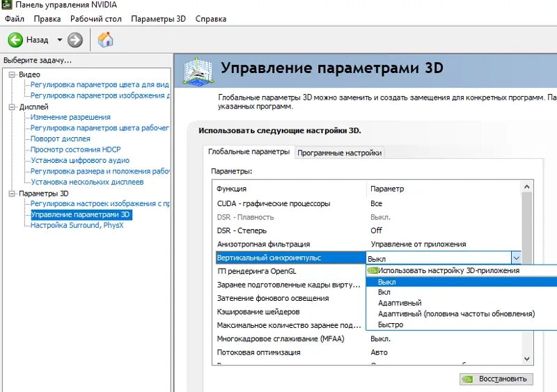The image size is (557, 392).
Task: Select the CUDA - графические процессоры row
Action: pos(368,203)
